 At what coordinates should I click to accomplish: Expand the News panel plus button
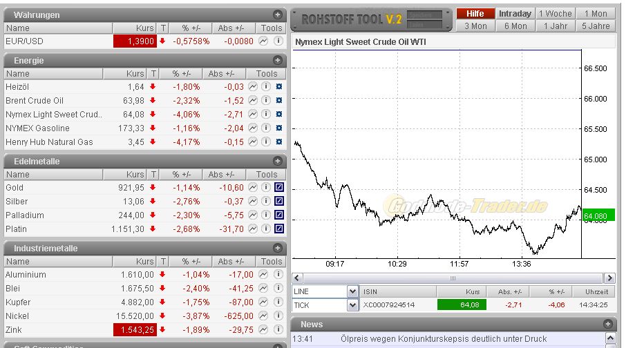[608, 324]
